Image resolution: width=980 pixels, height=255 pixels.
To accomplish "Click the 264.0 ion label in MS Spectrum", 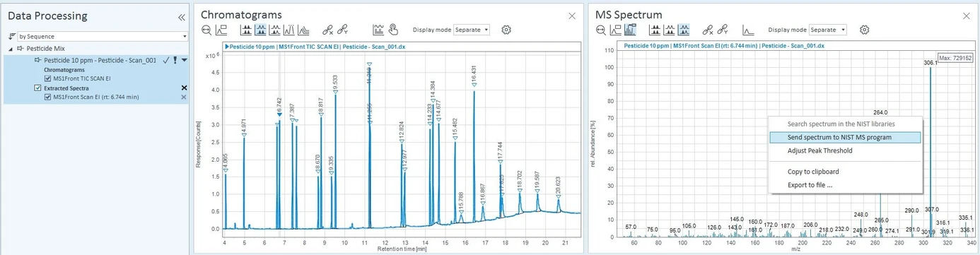I will tap(881, 112).
